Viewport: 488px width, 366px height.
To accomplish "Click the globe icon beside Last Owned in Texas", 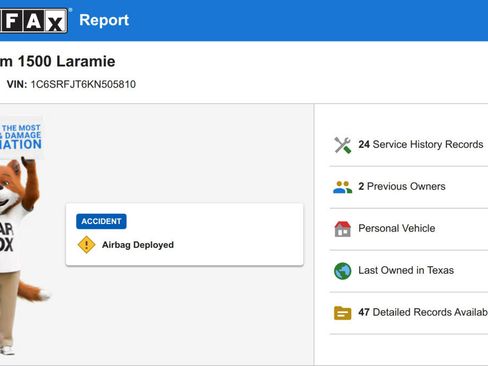I will coord(343,271).
